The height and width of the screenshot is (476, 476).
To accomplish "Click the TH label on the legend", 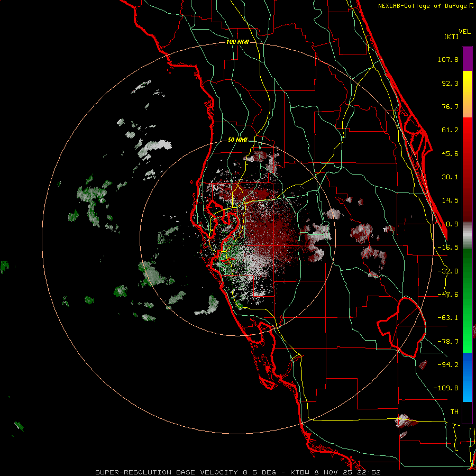I will pos(454,412).
